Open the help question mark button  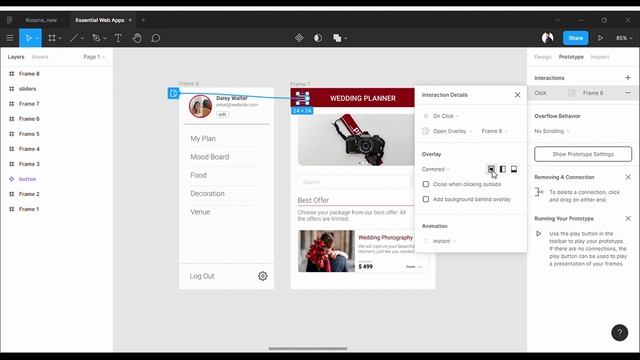point(620,333)
